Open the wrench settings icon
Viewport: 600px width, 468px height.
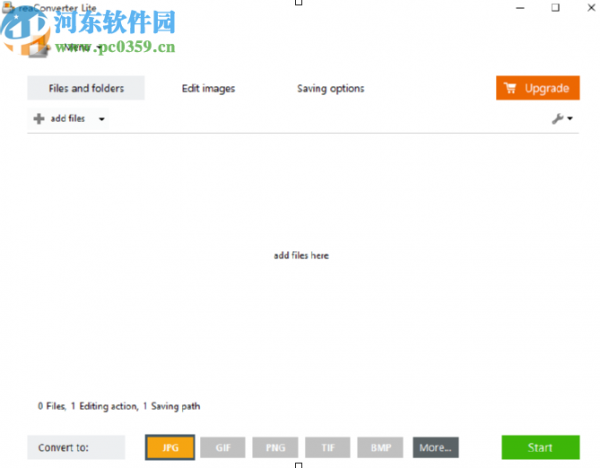pos(558,119)
